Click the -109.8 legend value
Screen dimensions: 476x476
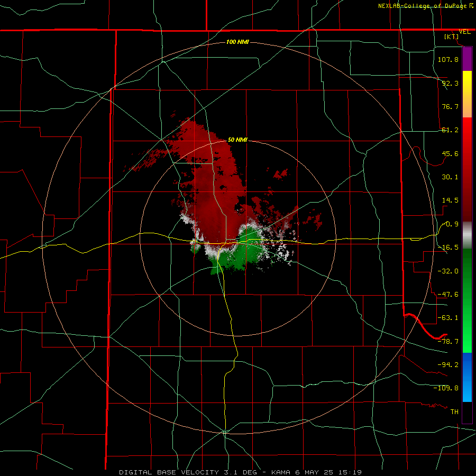[446, 388]
